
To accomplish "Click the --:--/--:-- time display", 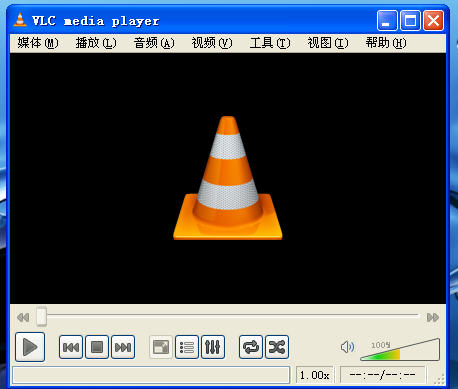I will (382, 375).
